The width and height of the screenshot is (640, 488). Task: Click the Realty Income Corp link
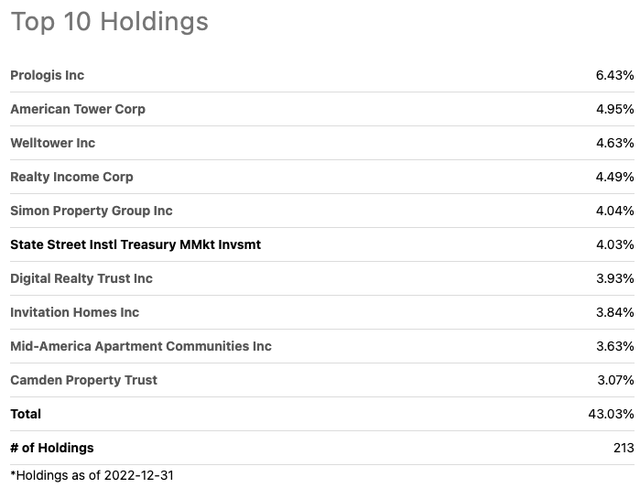point(72,177)
